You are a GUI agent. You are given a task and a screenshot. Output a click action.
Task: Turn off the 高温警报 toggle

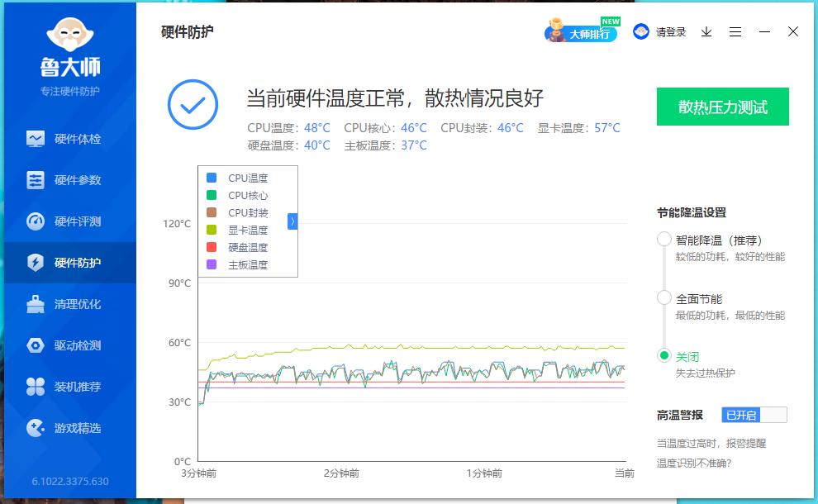(x=753, y=414)
